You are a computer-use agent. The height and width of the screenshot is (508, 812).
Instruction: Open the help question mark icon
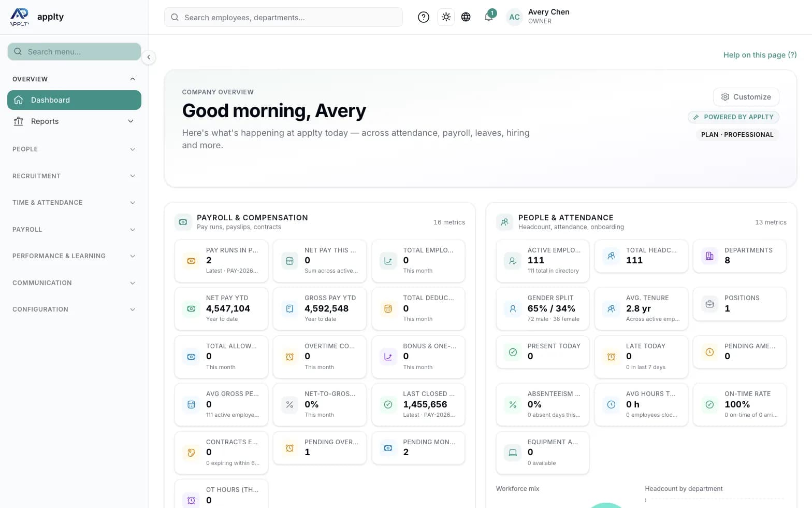[424, 17]
